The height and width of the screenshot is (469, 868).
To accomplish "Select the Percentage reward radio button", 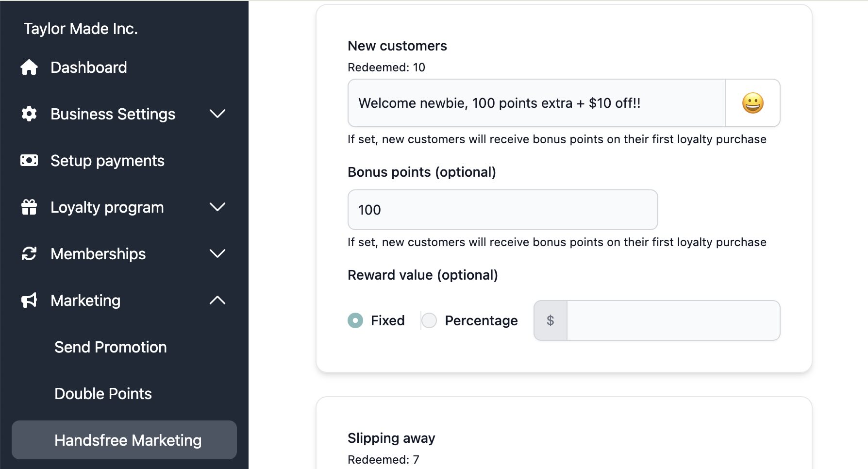I will point(429,320).
